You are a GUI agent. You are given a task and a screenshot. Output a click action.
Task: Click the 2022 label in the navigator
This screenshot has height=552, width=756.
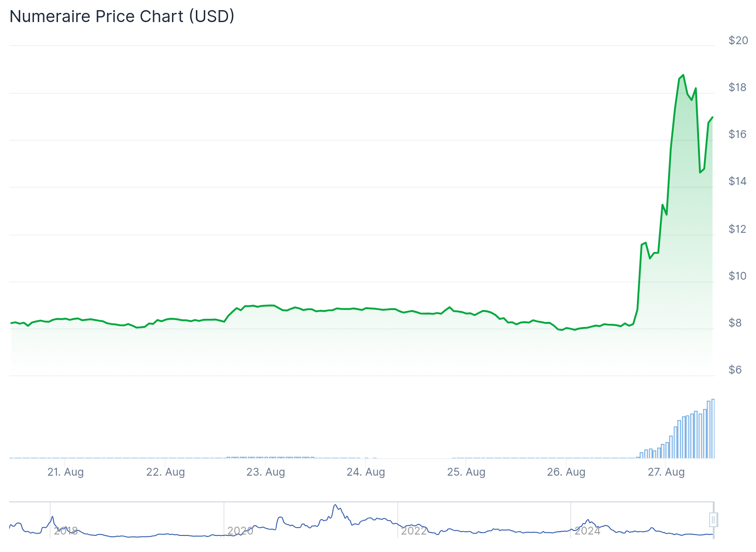pos(414,531)
